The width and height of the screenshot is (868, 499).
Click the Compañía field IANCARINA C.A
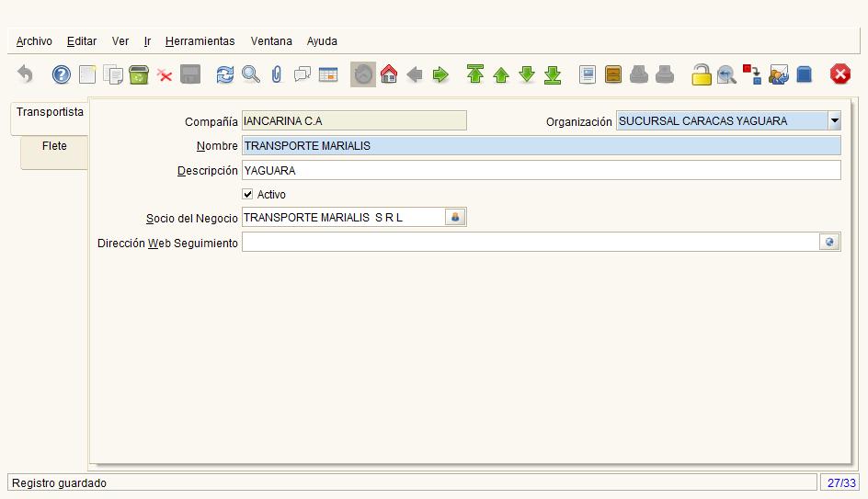coord(354,120)
